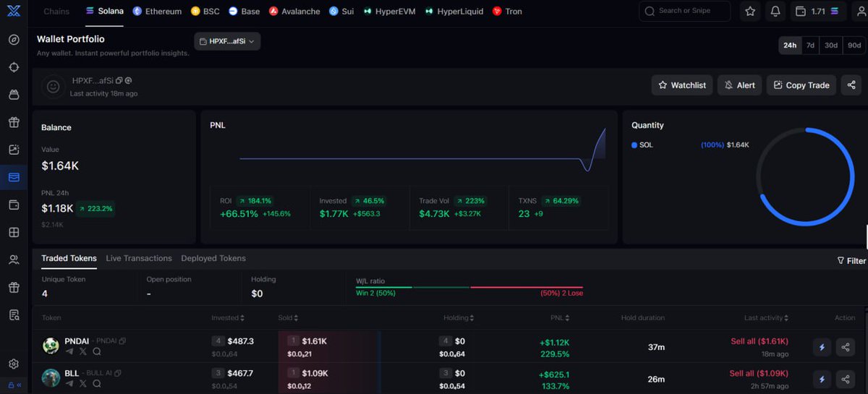Viewport: 868px width, 394px height.
Task: Switch to the Sui chain tab
Action: [341, 12]
